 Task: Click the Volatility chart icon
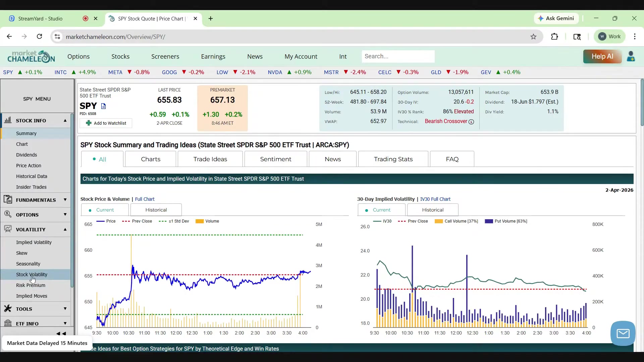coord(8,229)
